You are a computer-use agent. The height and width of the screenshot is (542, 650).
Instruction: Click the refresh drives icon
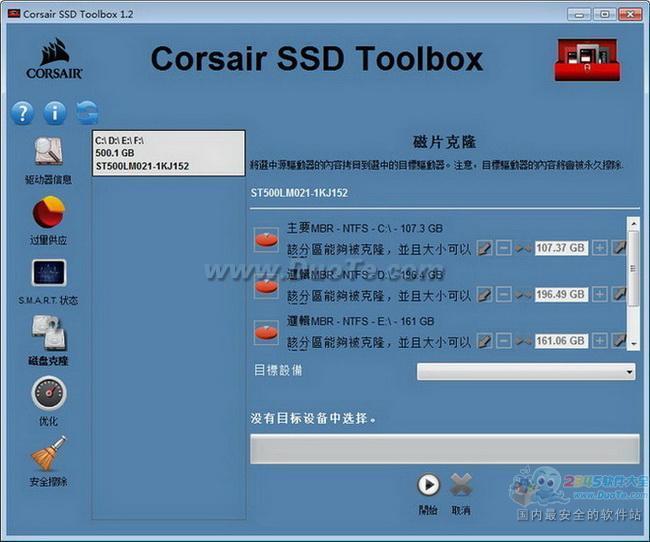87,112
